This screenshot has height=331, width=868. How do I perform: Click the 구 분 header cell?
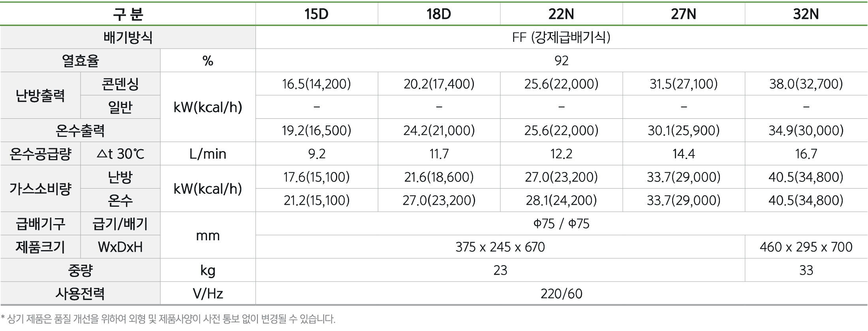click(x=128, y=14)
